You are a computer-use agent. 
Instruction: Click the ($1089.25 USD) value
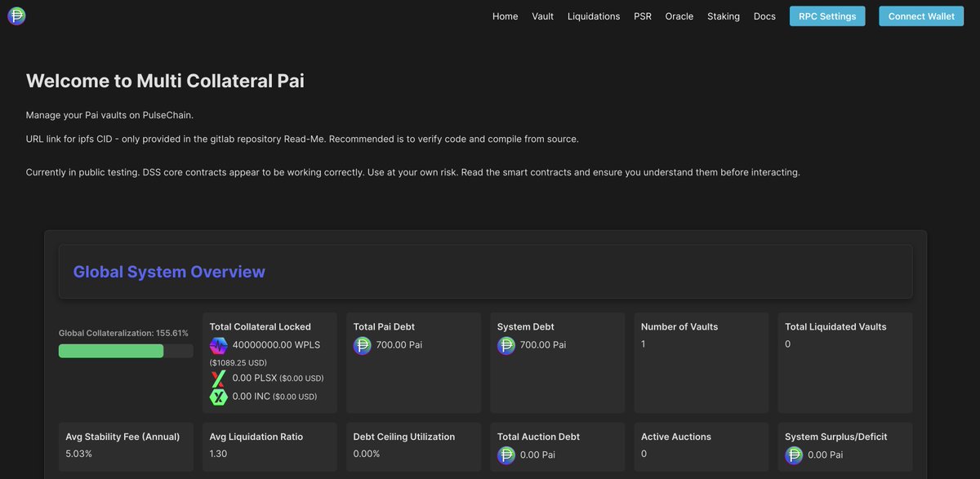coord(238,362)
